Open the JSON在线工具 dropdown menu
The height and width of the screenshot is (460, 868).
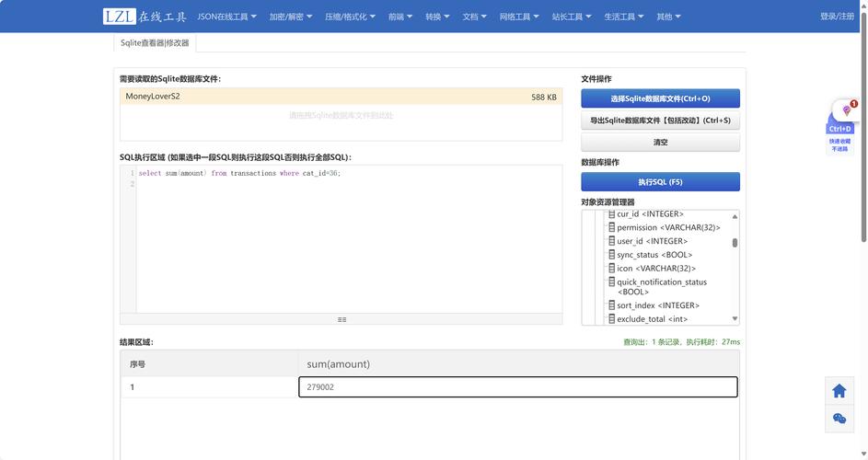227,17
